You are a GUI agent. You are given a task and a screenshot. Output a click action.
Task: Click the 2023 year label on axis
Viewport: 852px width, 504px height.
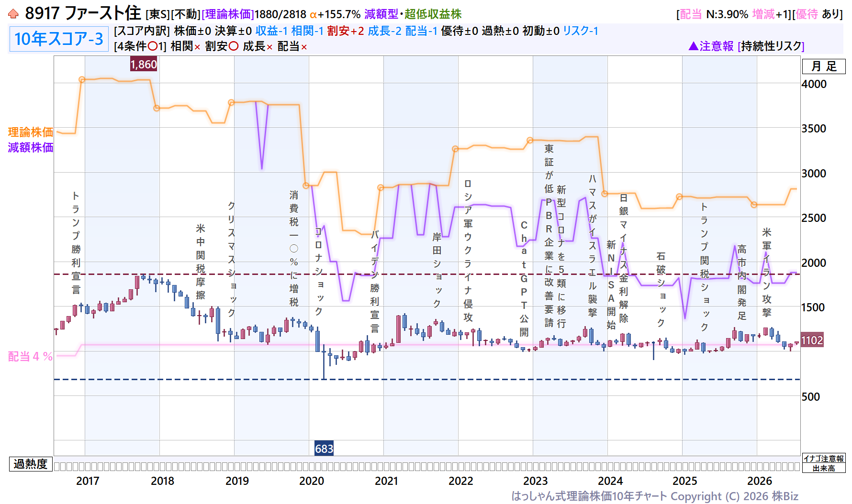536,481
